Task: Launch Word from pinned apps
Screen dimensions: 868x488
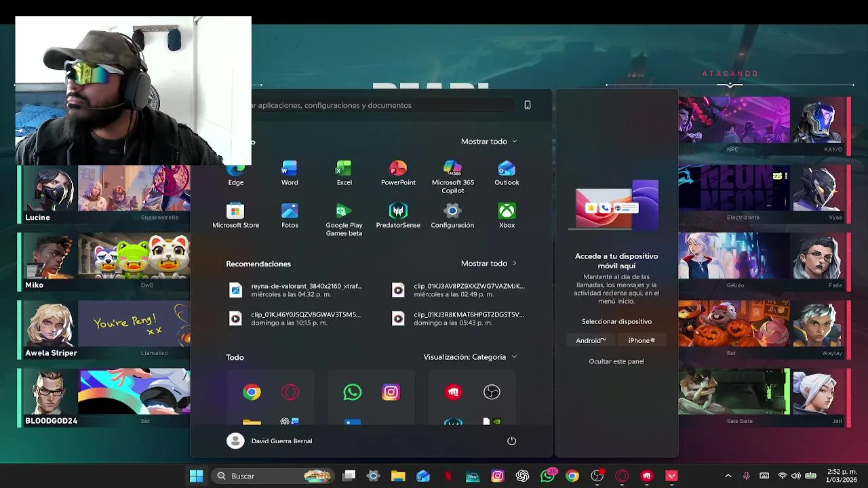Action: point(290,174)
